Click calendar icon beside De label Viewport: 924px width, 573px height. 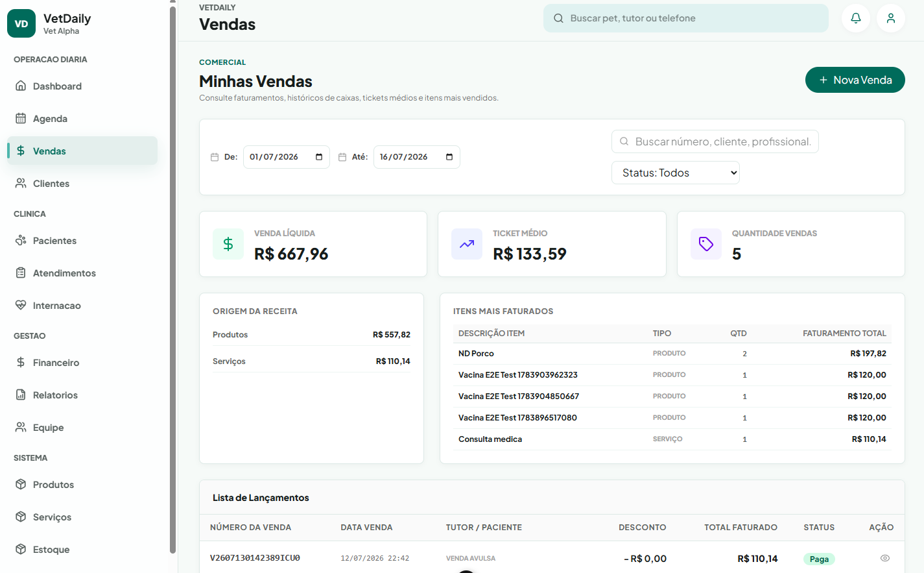pyautogui.click(x=215, y=157)
